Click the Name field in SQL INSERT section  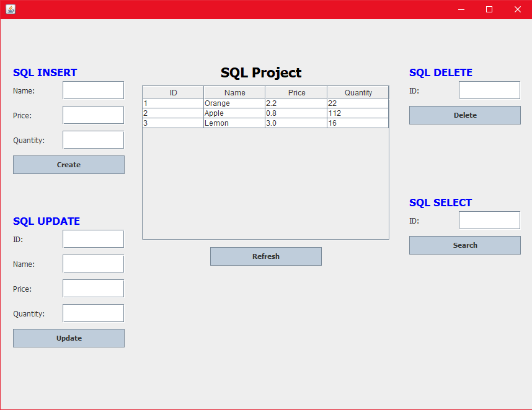[x=92, y=90]
